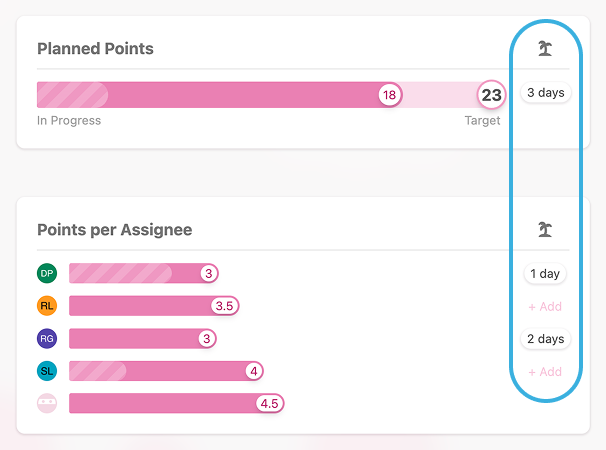Click the unassigned 4.5 points value
Screen dimensions: 606x450
click(269, 404)
